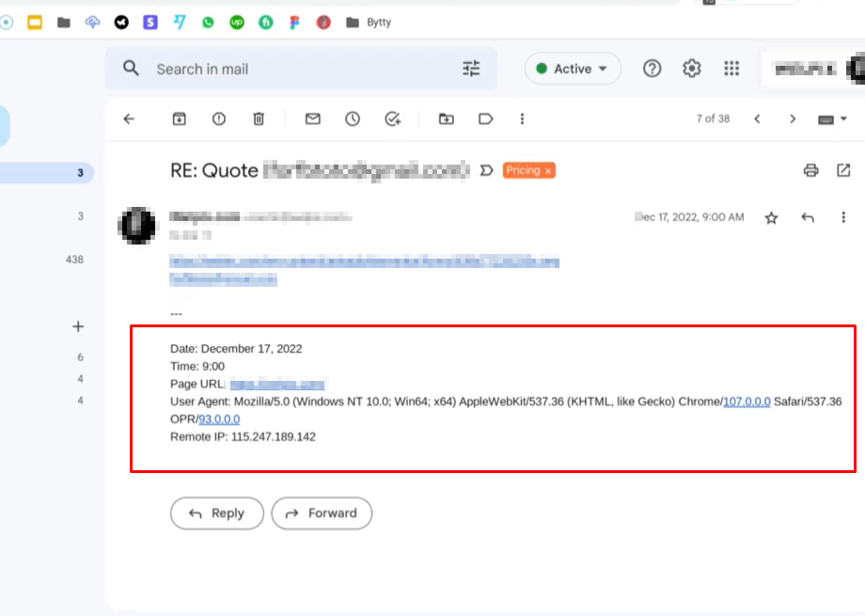865x616 pixels.
Task: Mark the email as done
Action: point(393,118)
